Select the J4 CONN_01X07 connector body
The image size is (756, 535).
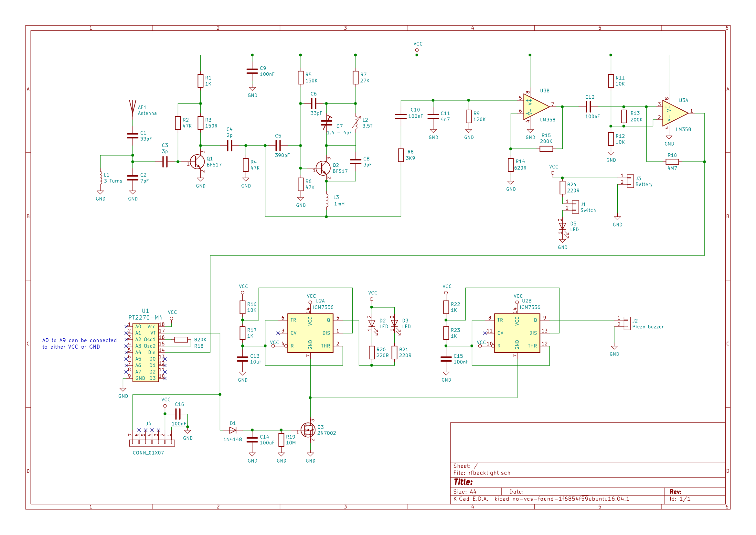pyautogui.click(x=152, y=443)
